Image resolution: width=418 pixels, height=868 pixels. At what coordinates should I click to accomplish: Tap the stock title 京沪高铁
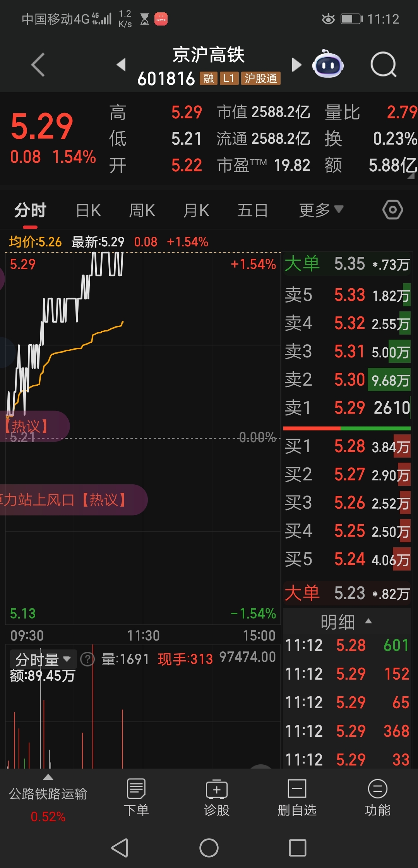click(209, 55)
